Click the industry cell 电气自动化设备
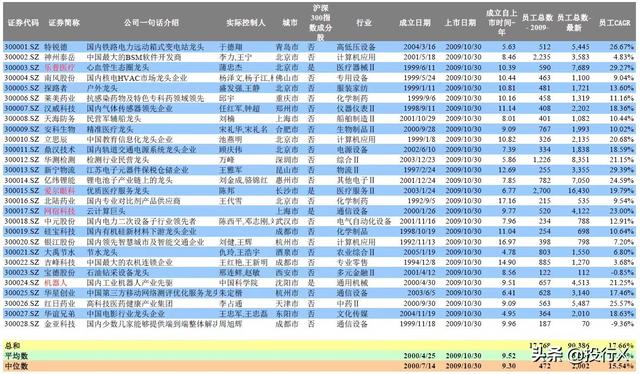The image size is (640, 374). (364, 221)
